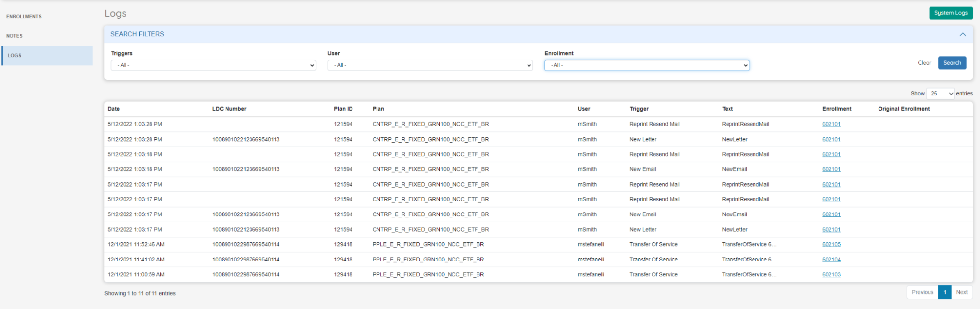The height and width of the screenshot is (309, 980).
Task: Open the Show entries count dropdown
Action: pos(940,94)
